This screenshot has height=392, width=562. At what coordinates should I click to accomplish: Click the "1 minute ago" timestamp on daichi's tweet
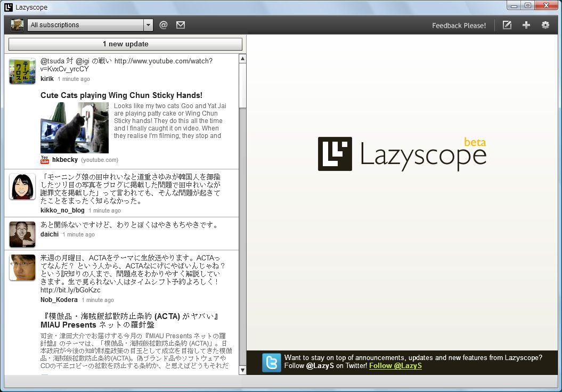[x=78, y=235]
